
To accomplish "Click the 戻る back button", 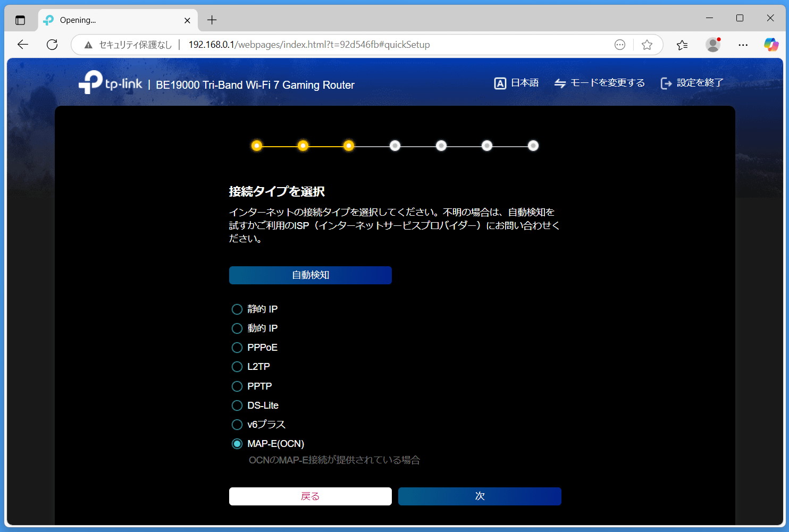I will point(310,496).
